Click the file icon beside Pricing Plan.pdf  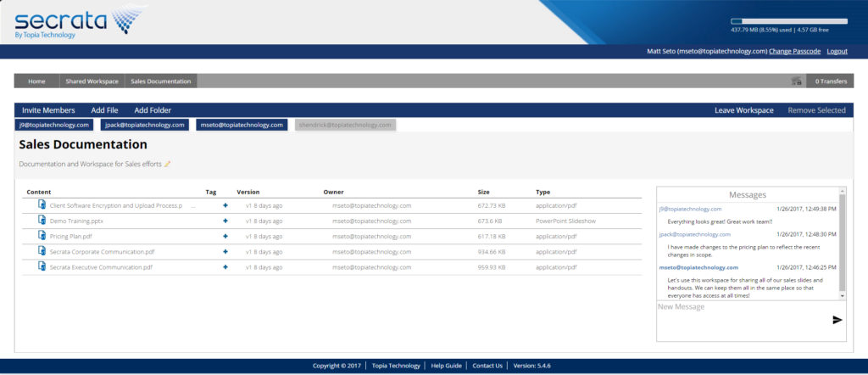[x=42, y=235]
